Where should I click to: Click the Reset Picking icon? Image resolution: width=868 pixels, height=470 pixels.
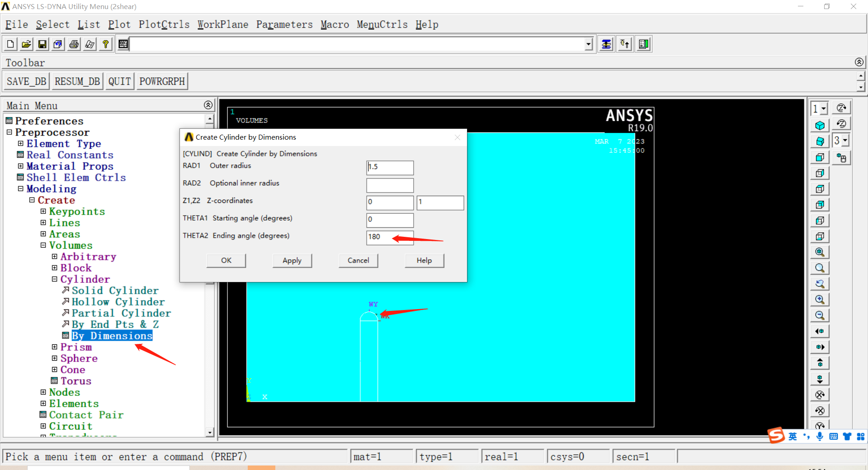[x=625, y=44]
